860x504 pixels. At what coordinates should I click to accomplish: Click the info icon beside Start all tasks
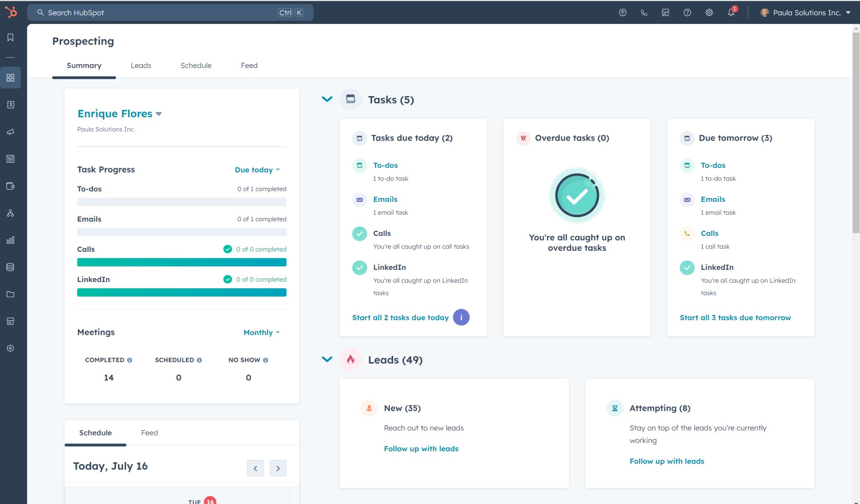(x=461, y=317)
